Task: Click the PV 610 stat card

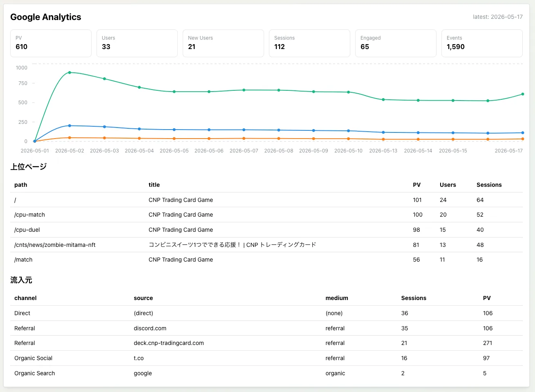Action: click(x=51, y=43)
